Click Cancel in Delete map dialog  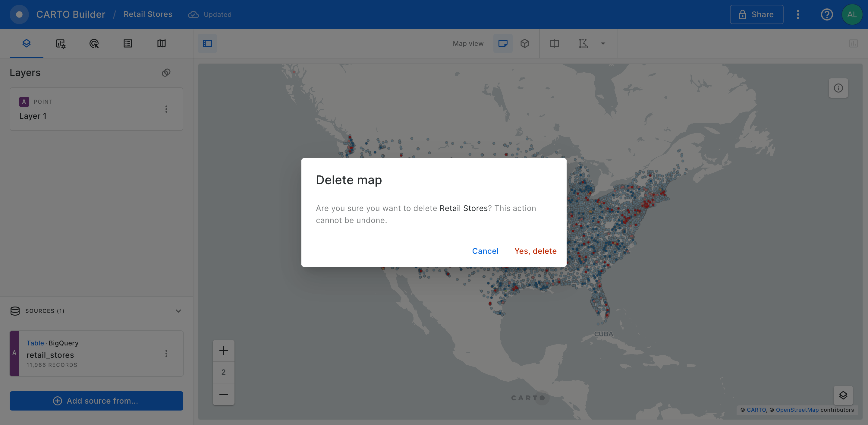pos(485,251)
